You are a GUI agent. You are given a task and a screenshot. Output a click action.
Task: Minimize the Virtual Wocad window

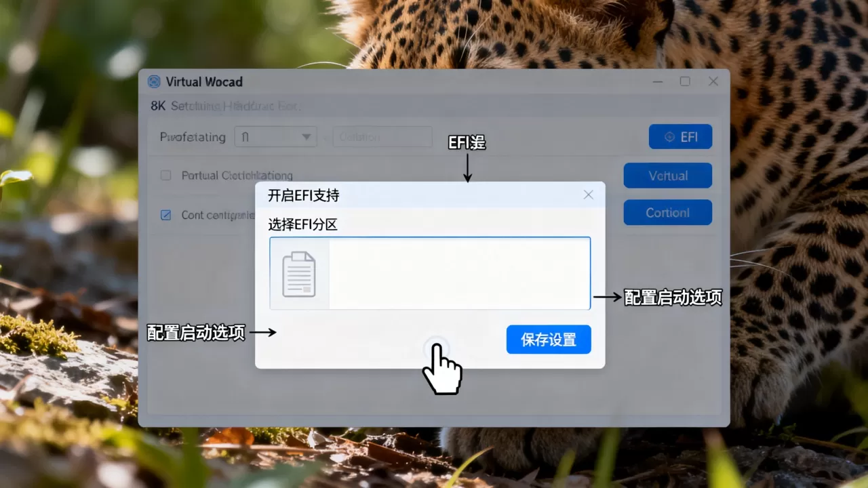pos(658,81)
